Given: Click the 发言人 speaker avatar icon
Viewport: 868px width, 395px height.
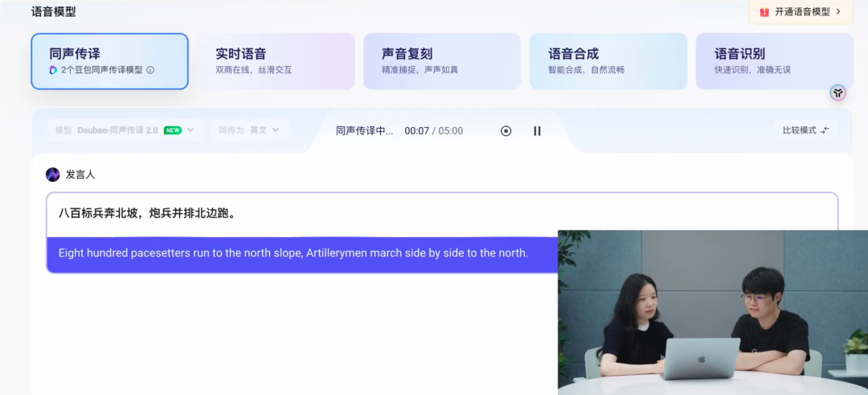Looking at the screenshot, I should (52, 175).
